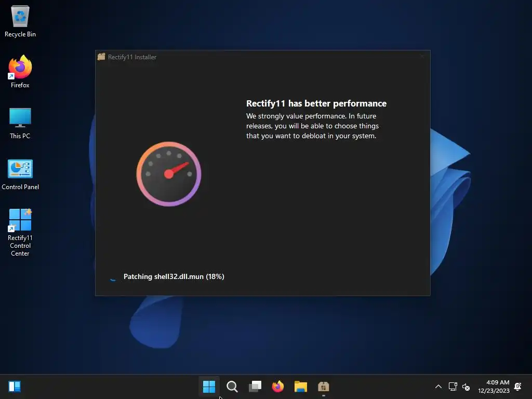Click the 'Rectify11 has better performance' heading

click(x=316, y=103)
